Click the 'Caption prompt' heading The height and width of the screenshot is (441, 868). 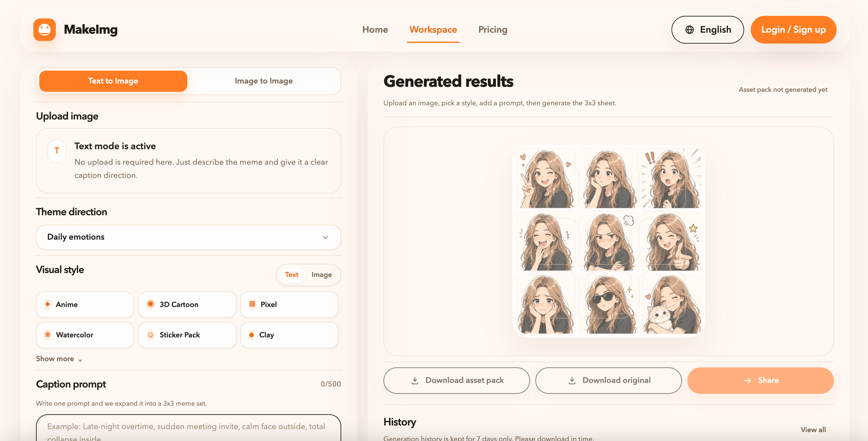point(71,384)
